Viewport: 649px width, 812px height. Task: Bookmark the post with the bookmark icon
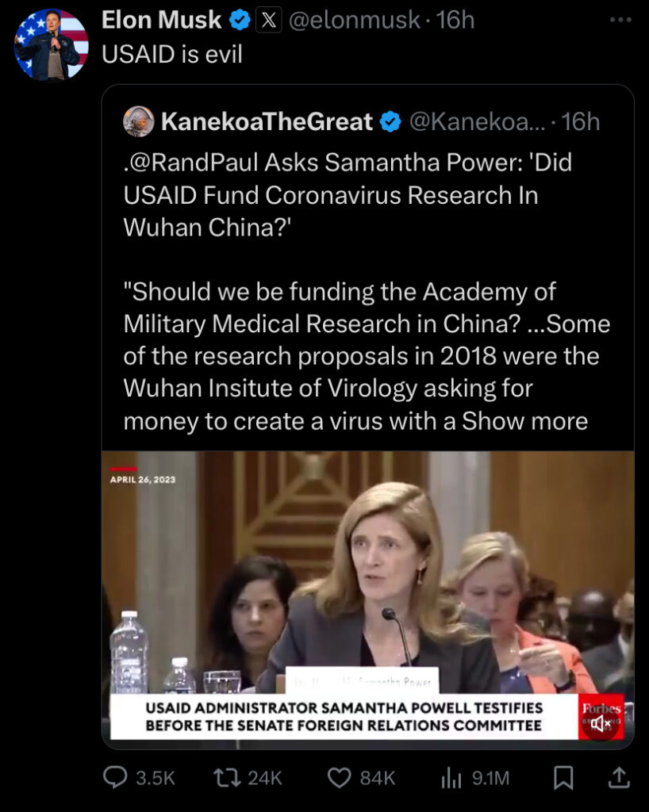pyautogui.click(x=563, y=778)
